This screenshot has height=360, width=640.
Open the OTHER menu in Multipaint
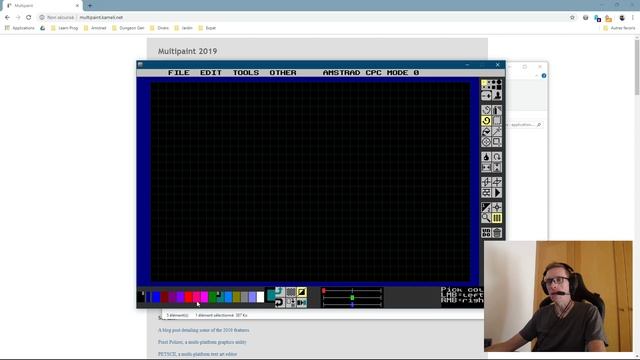coord(282,73)
